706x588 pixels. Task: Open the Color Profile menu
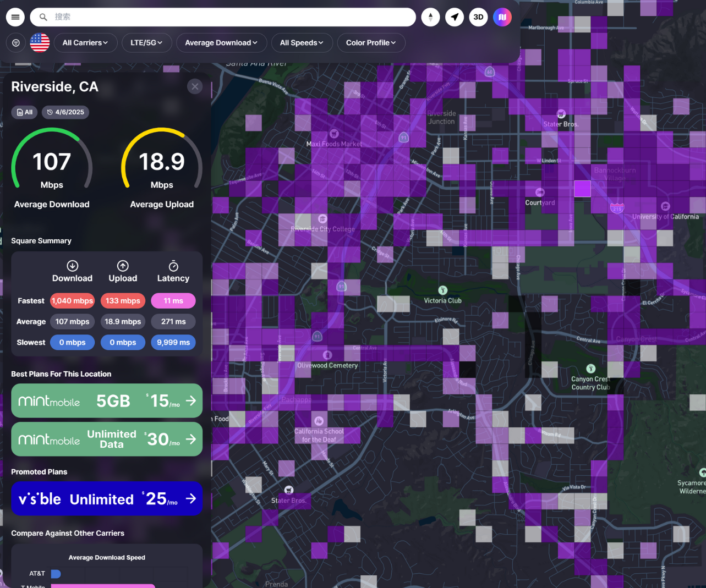tap(371, 43)
